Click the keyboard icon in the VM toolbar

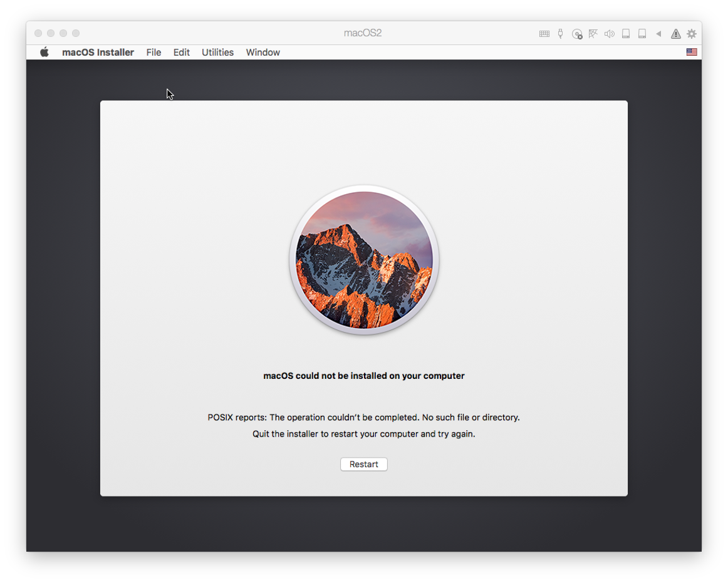tap(544, 34)
